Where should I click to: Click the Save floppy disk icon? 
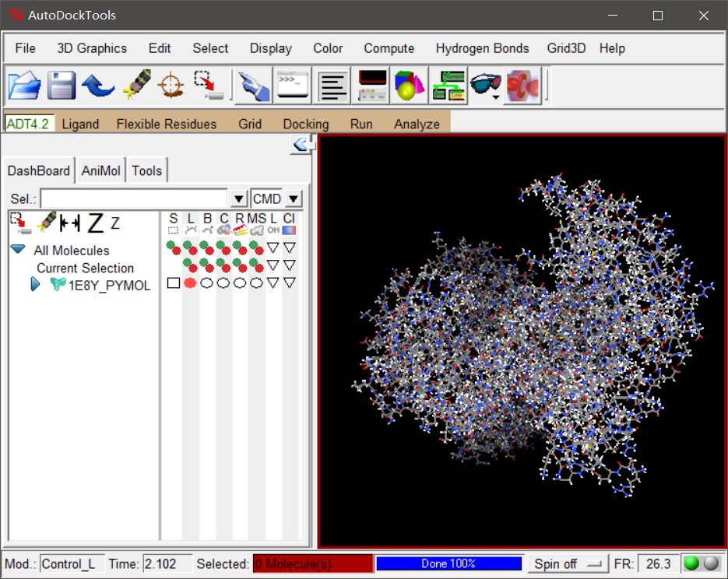click(x=61, y=86)
